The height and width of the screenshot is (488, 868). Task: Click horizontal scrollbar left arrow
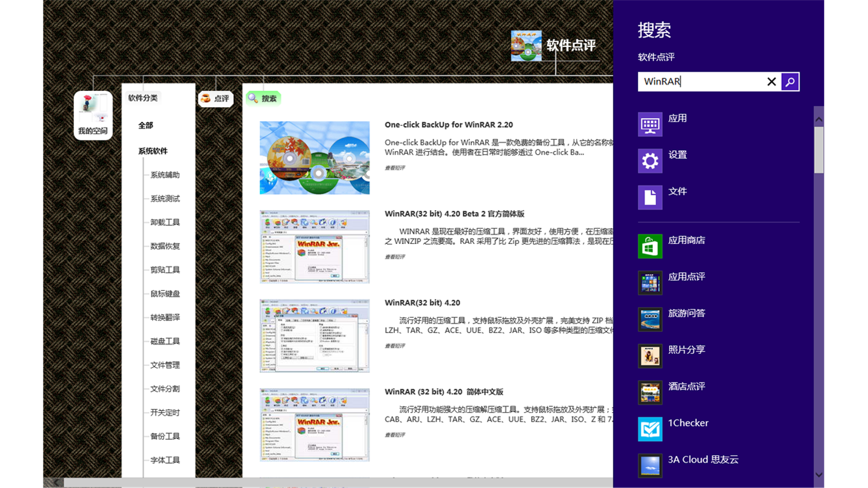tap(56, 483)
